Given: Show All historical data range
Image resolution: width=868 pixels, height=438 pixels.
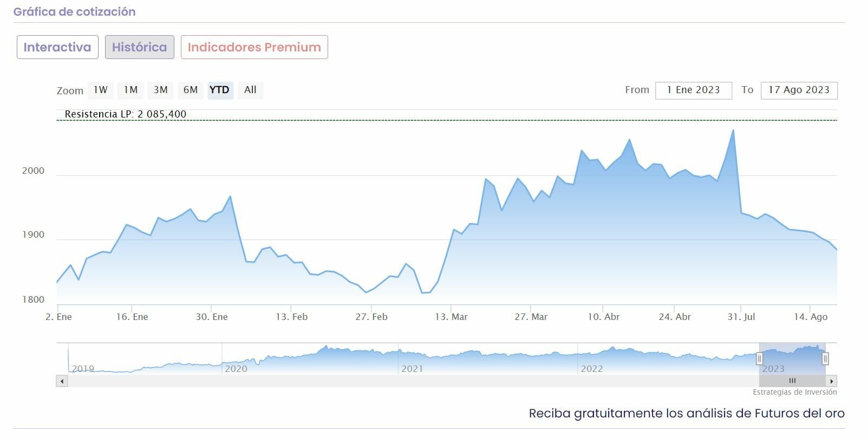Looking at the screenshot, I should point(250,90).
